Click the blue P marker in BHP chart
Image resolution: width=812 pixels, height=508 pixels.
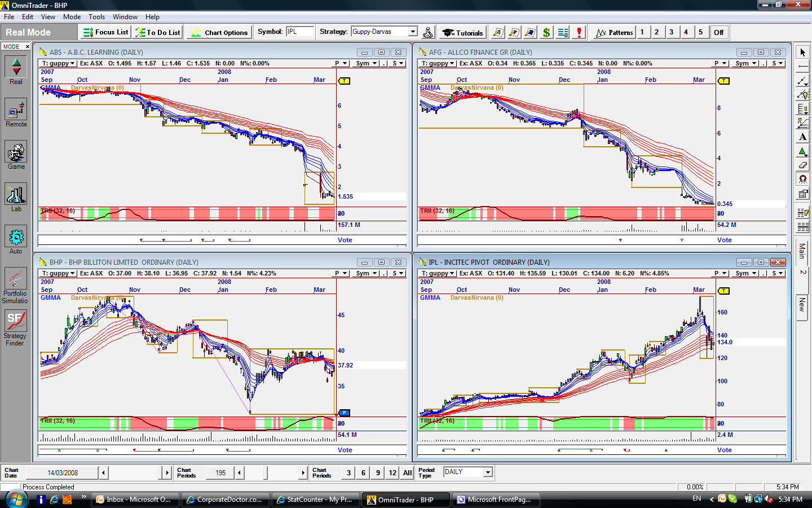(x=344, y=413)
